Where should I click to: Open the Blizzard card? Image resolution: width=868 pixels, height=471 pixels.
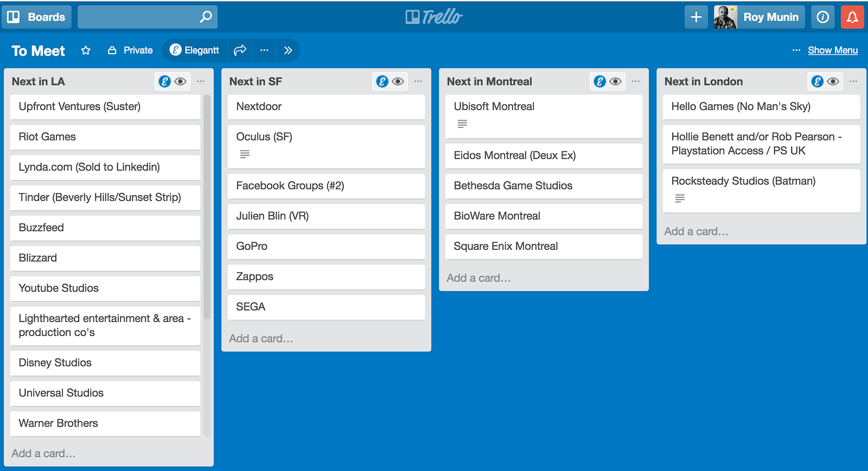pos(105,259)
